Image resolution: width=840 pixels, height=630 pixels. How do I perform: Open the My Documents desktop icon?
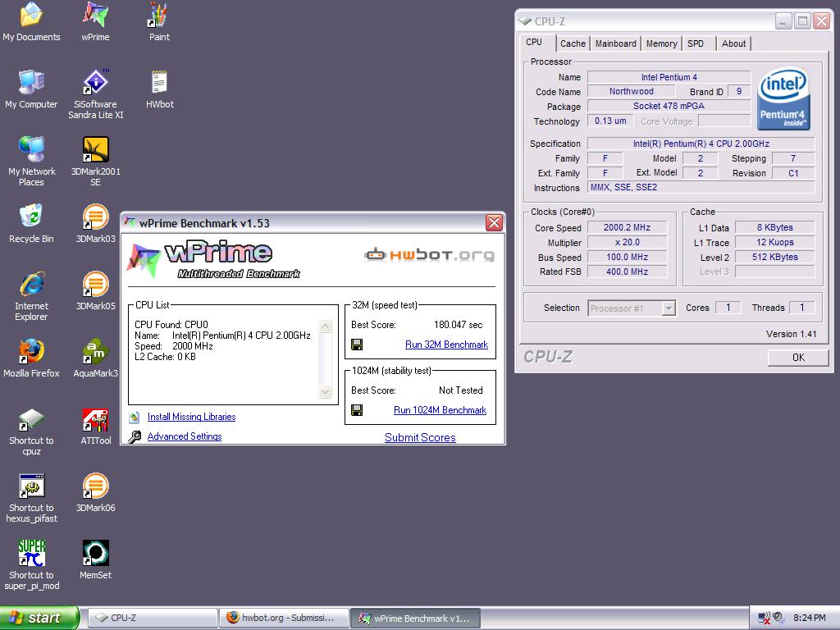31,21
